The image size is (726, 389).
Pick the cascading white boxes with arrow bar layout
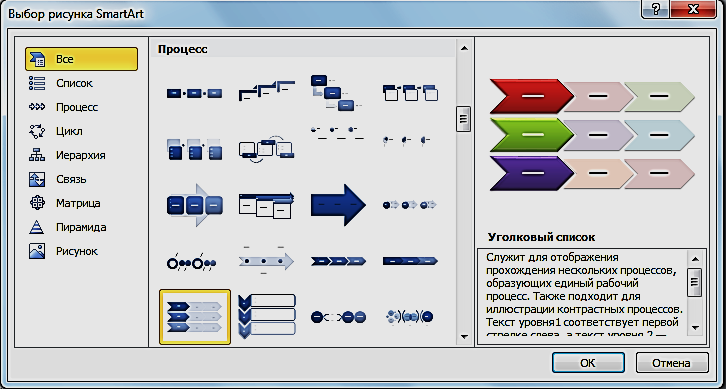[x=267, y=205]
